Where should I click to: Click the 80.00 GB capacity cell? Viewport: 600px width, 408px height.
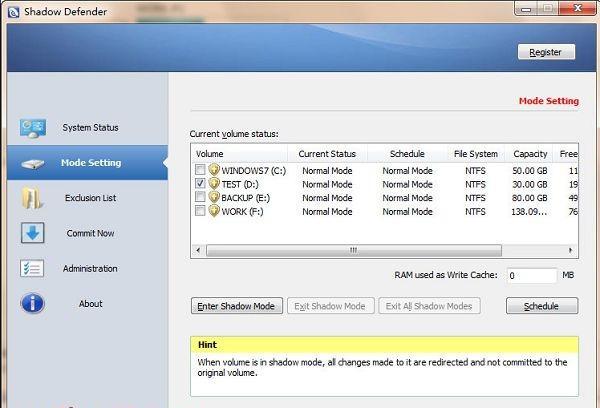[x=530, y=198]
